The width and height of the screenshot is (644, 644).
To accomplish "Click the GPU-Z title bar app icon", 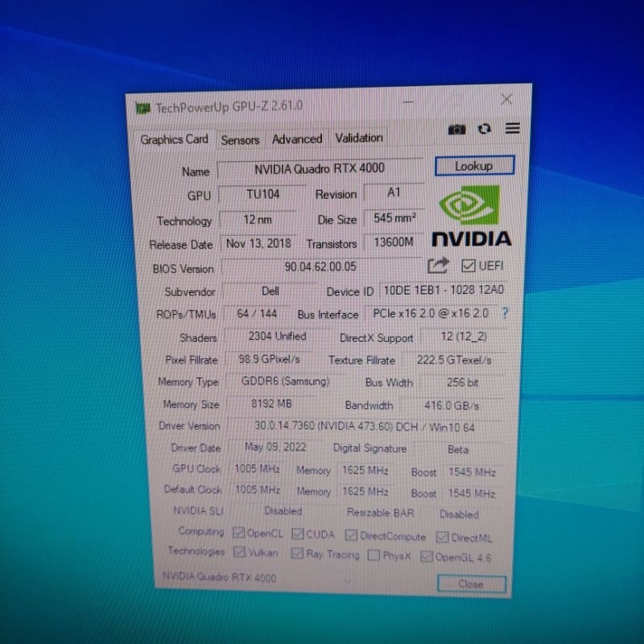I will [x=143, y=109].
